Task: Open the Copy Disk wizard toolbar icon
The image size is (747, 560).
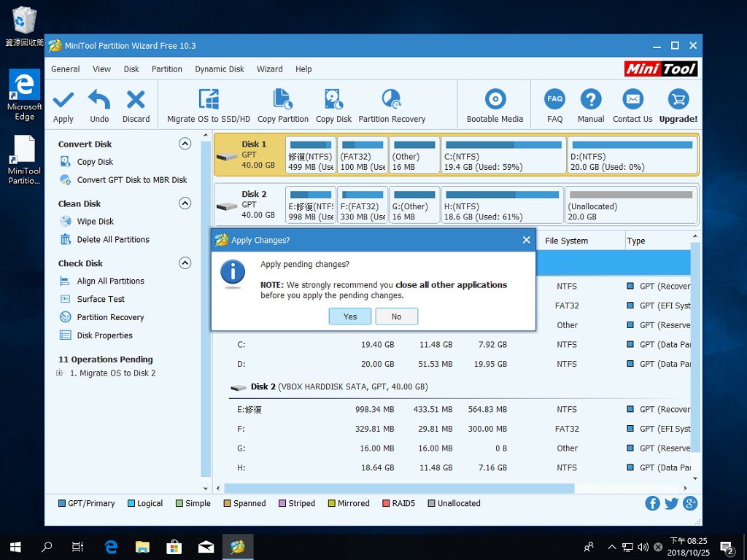Action: [333, 106]
